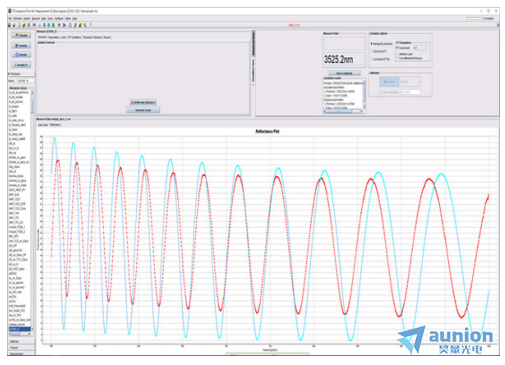
Task: Toggle the Save Configuration checkbox
Action: (390, 92)
